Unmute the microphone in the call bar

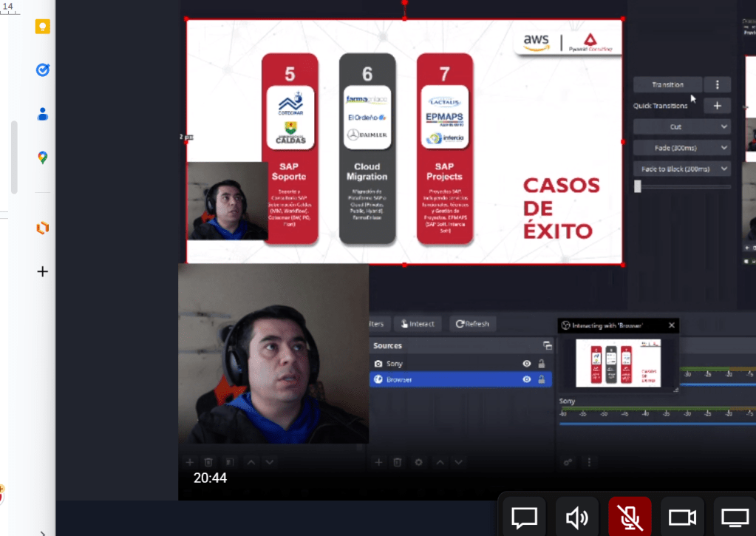coord(630,518)
